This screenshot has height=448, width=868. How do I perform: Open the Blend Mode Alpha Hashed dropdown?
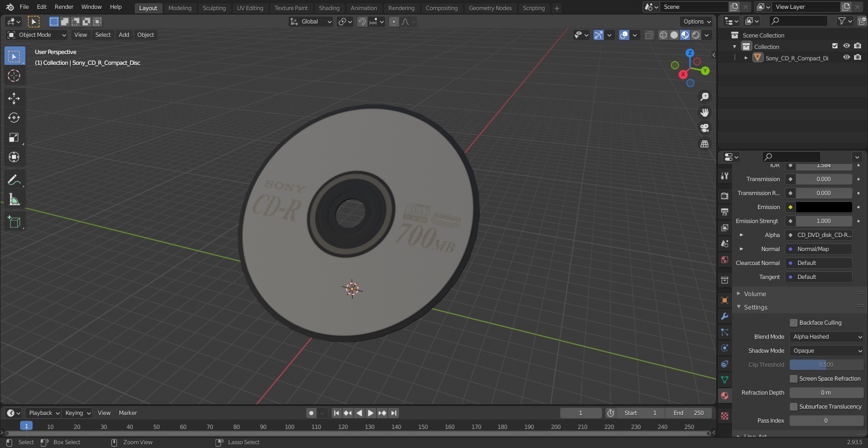(827, 336)
